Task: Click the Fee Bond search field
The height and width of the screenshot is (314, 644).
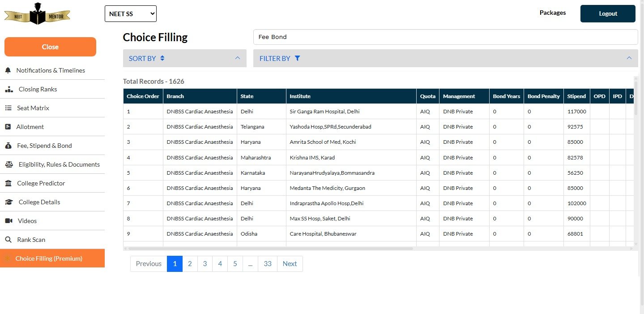Action: tap(445, 37)
